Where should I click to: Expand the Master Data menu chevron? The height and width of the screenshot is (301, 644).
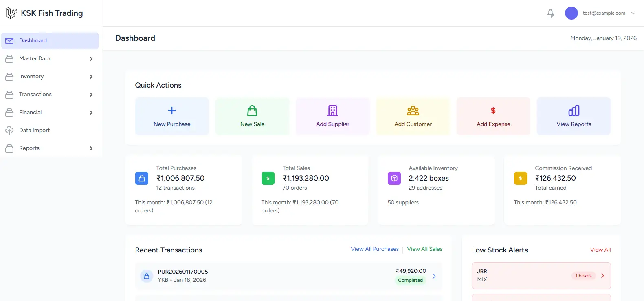[x=91, y=59]
